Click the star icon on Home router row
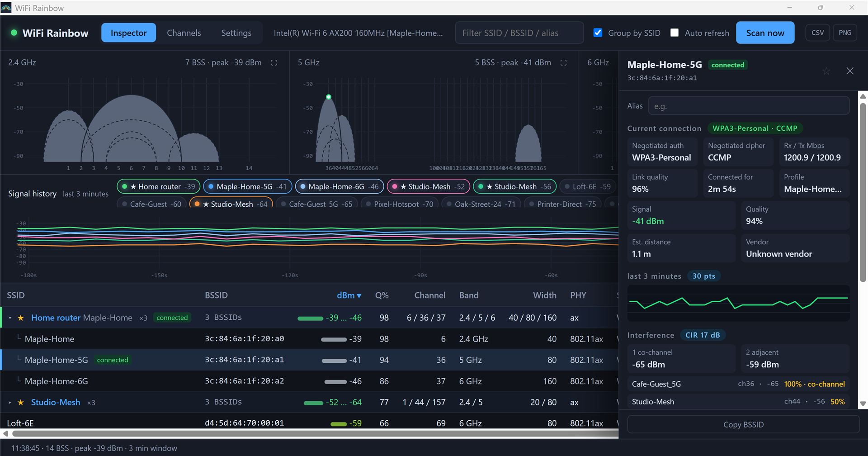This screenshot has height=456, width=868. 21,318
